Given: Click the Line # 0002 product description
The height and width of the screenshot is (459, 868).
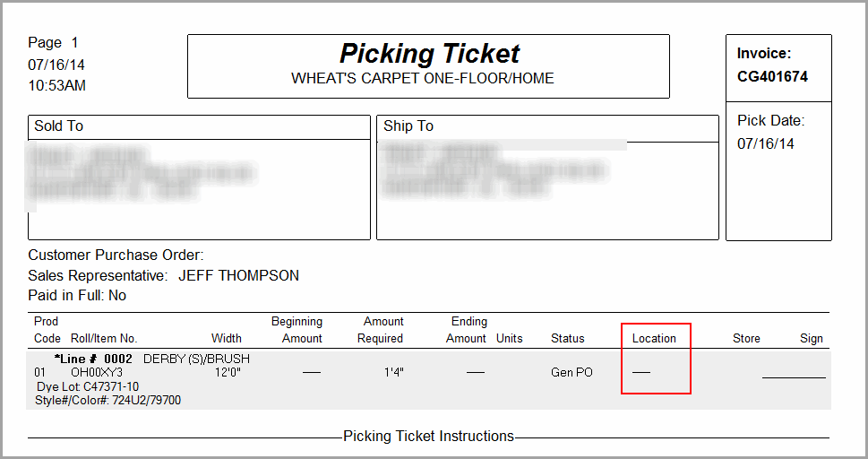Looking at the screenshot, I should point(151,359).
